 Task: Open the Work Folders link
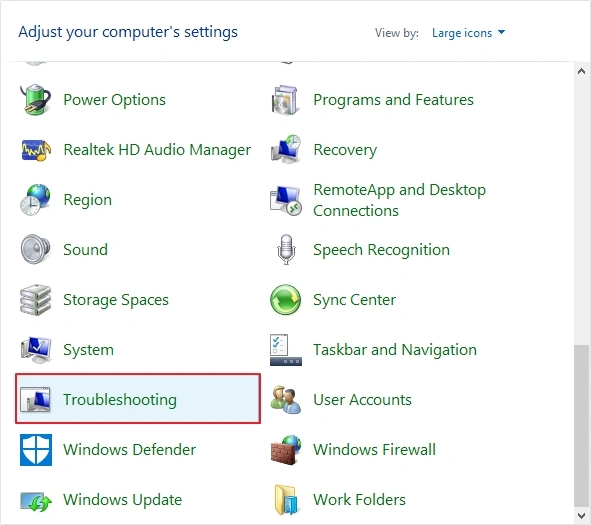[359, 500]
